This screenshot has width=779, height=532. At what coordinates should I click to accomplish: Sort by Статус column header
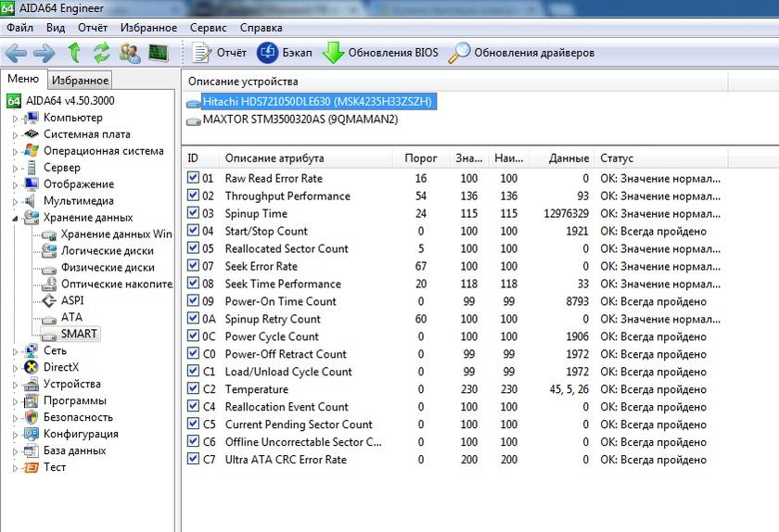pyautogui.click(x=660, y=158)
